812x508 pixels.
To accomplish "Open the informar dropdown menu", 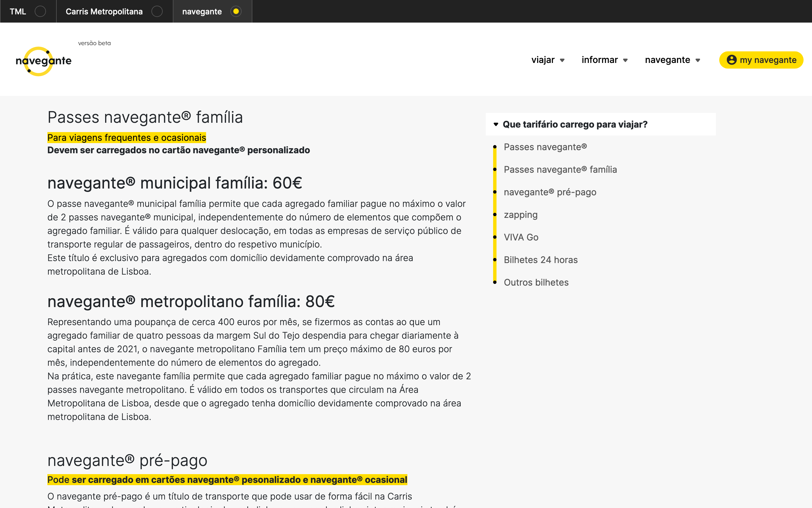I will pyautogui.click(x=605, y=60).
